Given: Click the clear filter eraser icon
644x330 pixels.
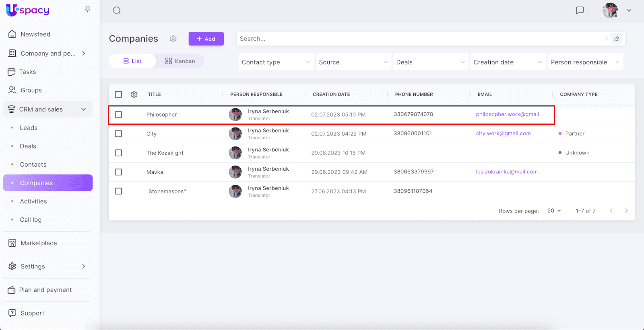Looking at the screenshot, I should pyautogui.click(x=616, y=39).
